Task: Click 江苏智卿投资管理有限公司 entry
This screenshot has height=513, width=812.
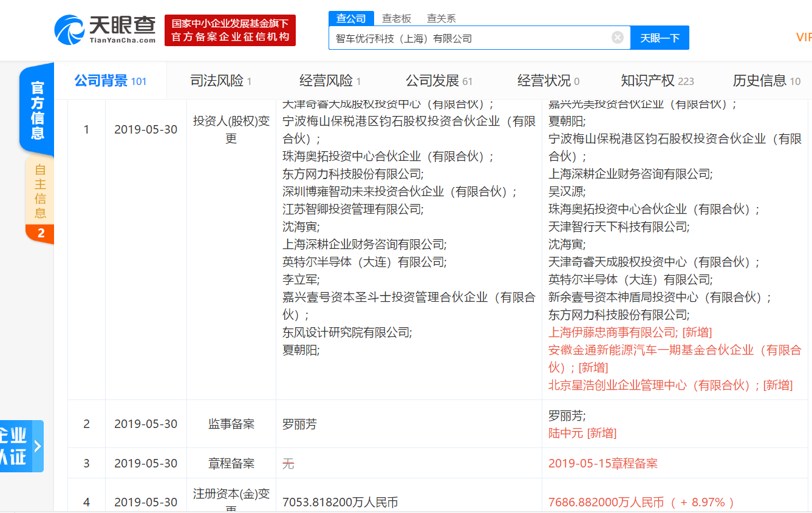Action: point(353,209)
